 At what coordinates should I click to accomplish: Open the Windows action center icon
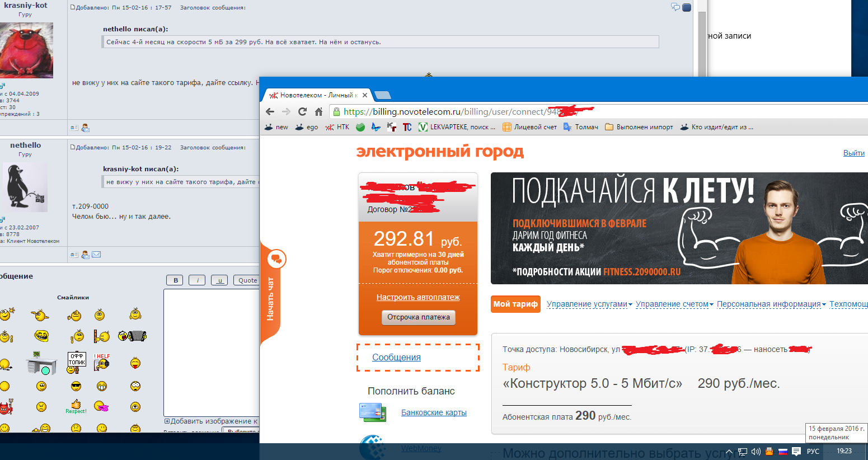[x=796, y=451]
